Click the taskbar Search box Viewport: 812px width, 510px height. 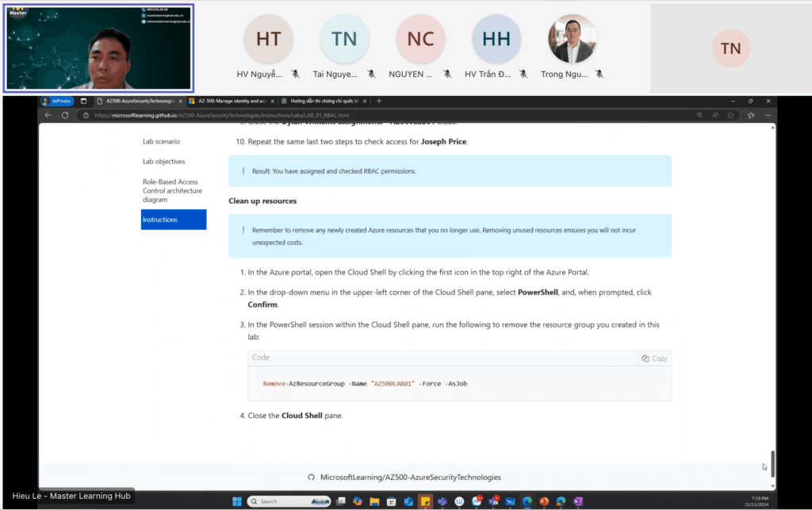[x=289, y=501]
